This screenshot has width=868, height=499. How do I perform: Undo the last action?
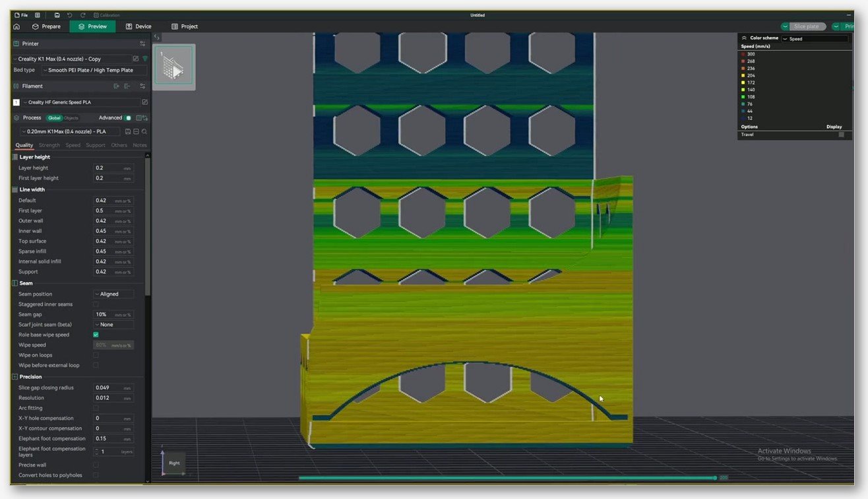[69, 15]
